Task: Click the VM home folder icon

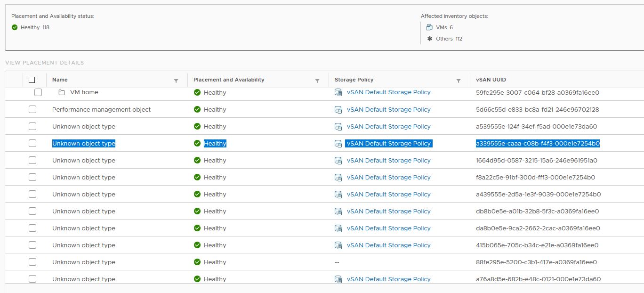Action: tap(62, 92)
